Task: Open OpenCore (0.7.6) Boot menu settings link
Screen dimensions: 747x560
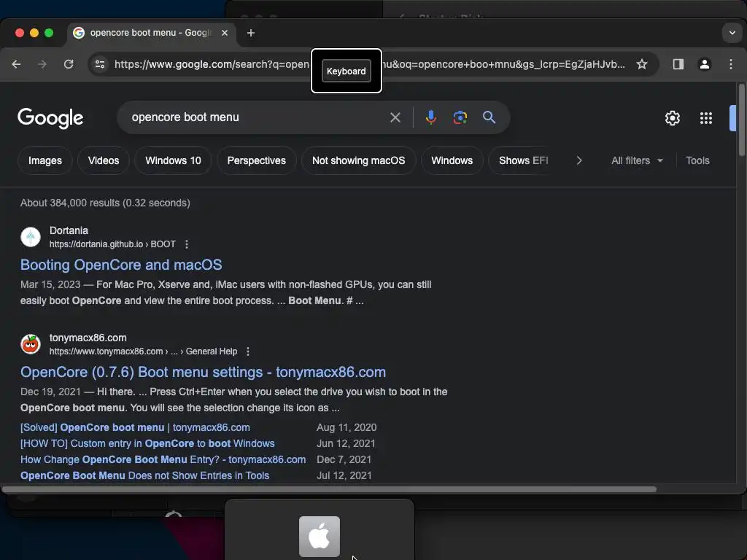Action: coord(203,372)
